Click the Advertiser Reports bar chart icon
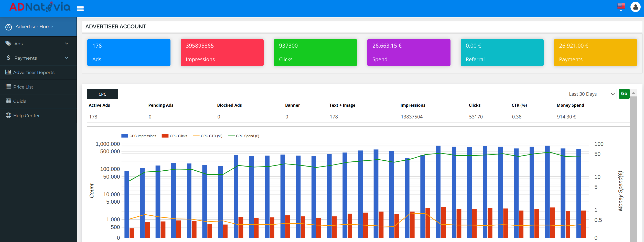Image resolution: width=644 pixels, height=242 pixels. pos(8,72)
